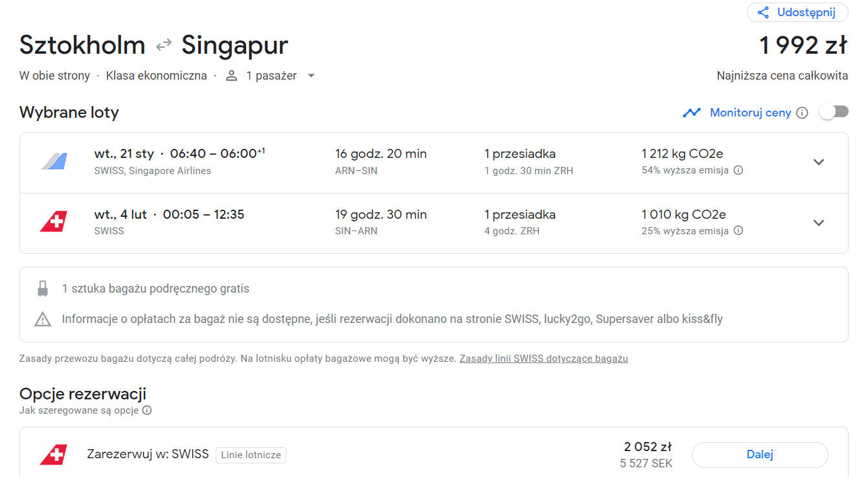Viewport: 868px width, 477px height.
Task: Click the round-trip arrows between cities
Action: pyautogui.click(x=163, y=45)
